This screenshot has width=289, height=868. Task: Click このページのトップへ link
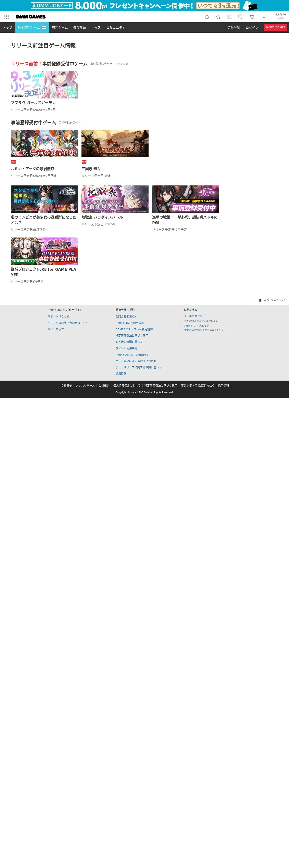(x=273, y=300)
